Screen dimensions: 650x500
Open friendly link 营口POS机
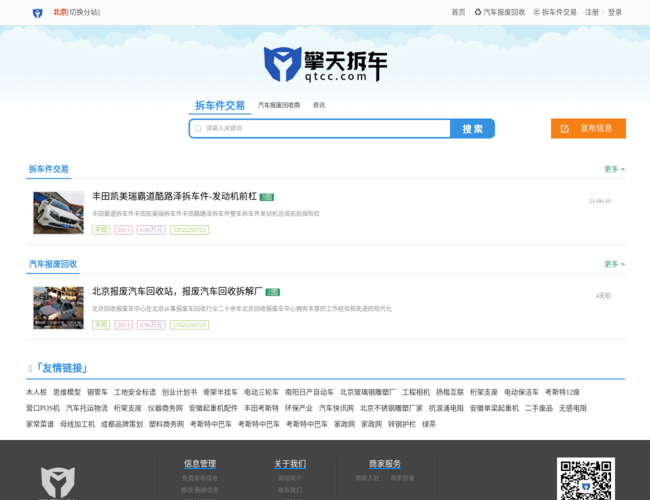(43, 408)
